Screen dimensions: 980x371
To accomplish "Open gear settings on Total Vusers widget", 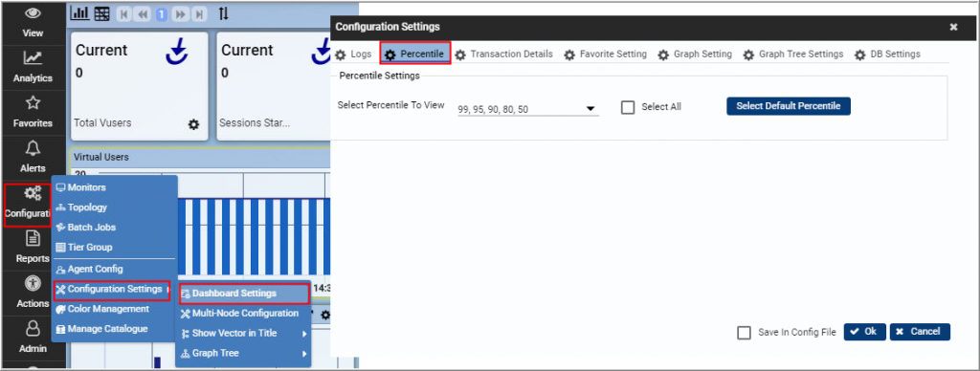I will click(193, 124).
